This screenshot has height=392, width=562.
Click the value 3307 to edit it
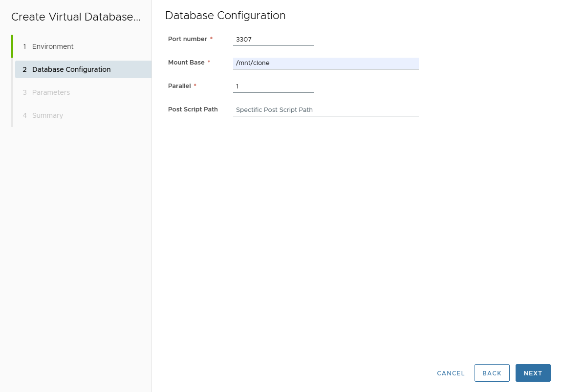click(243, 39)
